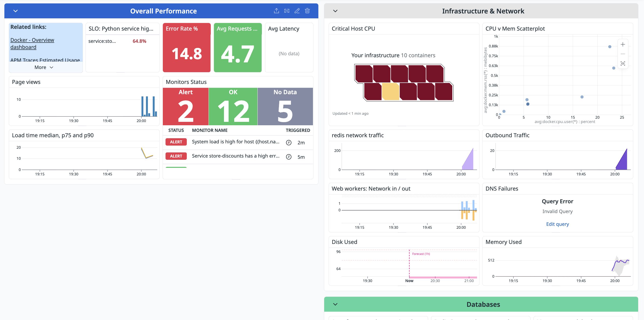
Task: Select the Alert count tile in Monitors Status
Action: (x=186, y=107)
